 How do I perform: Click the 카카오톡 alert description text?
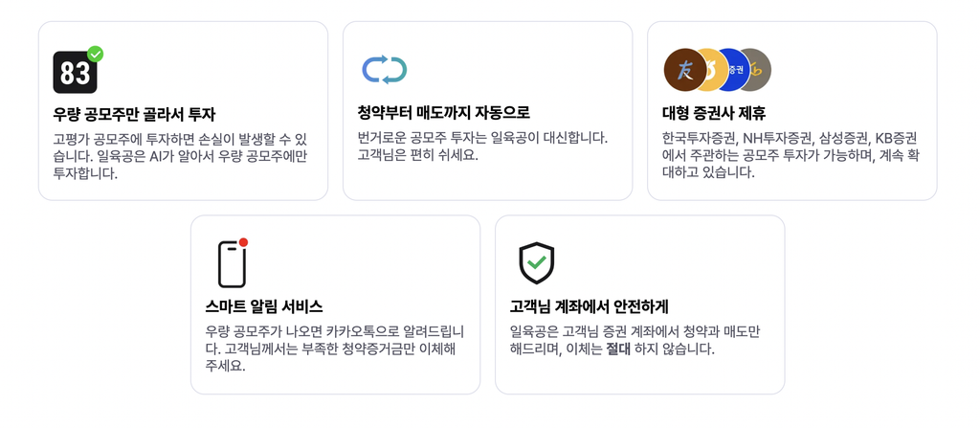click(334, 349)
